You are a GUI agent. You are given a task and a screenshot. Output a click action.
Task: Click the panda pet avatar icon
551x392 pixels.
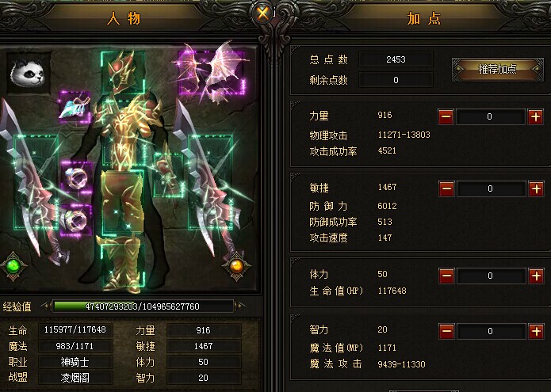click(x=29, y=73)
